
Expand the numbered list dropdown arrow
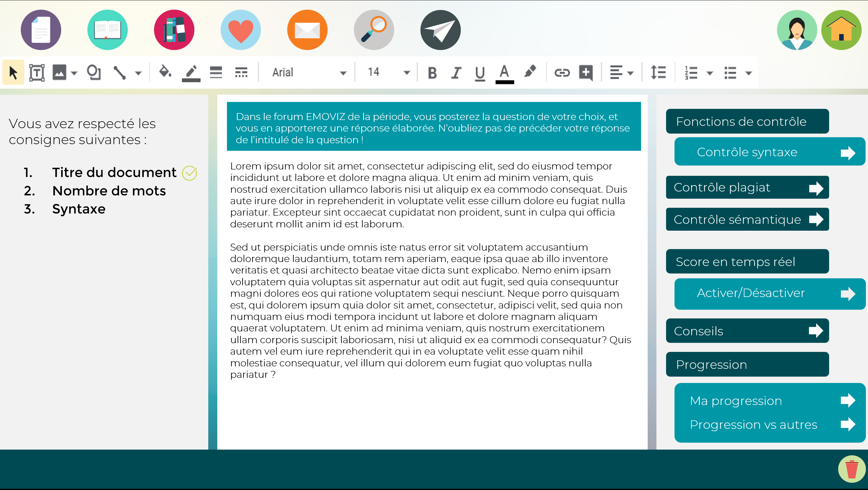point(710,73)
